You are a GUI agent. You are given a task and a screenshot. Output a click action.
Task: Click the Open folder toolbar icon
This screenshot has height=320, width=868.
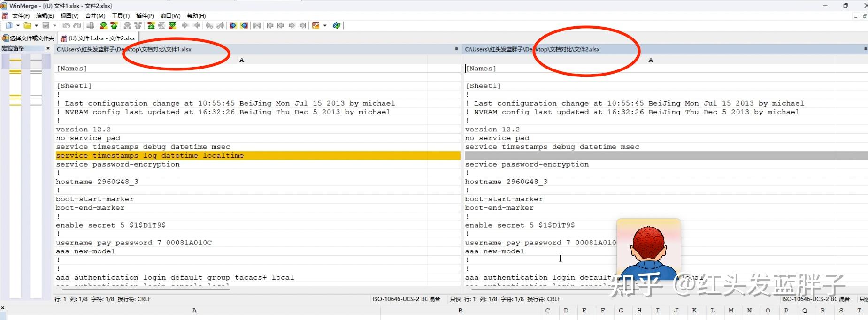pyautogui.click(x=28, y=25)
